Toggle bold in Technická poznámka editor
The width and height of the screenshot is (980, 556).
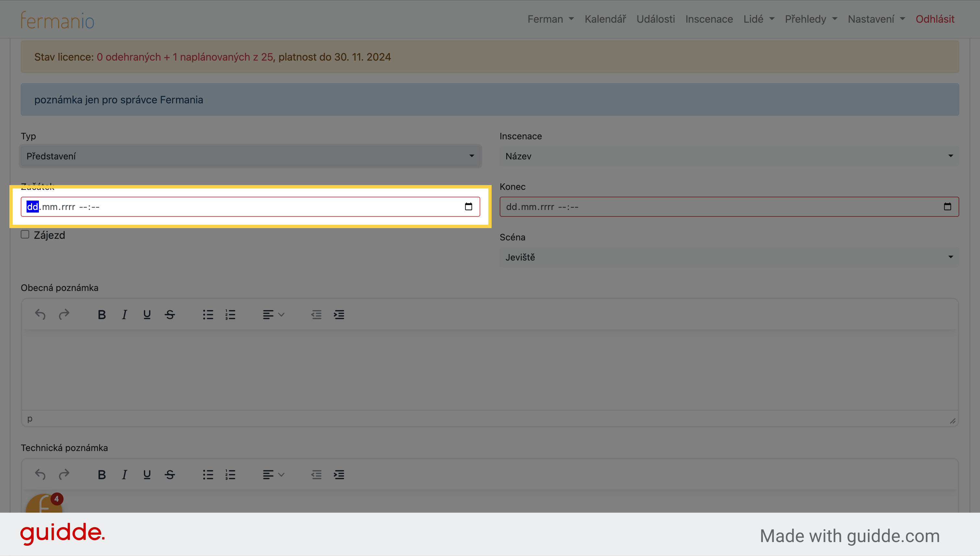pyautogui.click(x=101, y=475)
